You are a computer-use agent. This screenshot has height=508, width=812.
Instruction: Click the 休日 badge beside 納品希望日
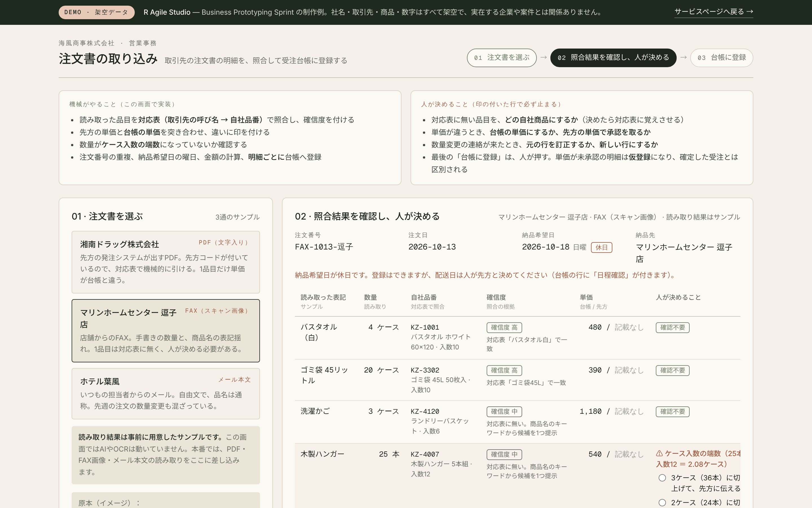click(601, 247)
